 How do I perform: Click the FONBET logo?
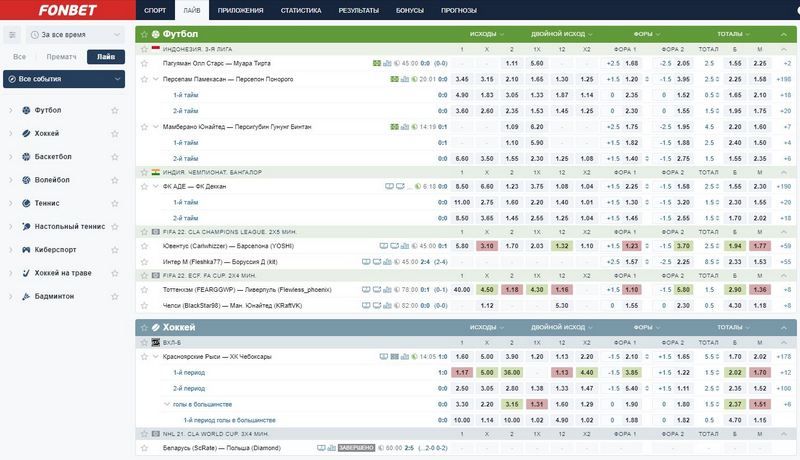point(67,10)
